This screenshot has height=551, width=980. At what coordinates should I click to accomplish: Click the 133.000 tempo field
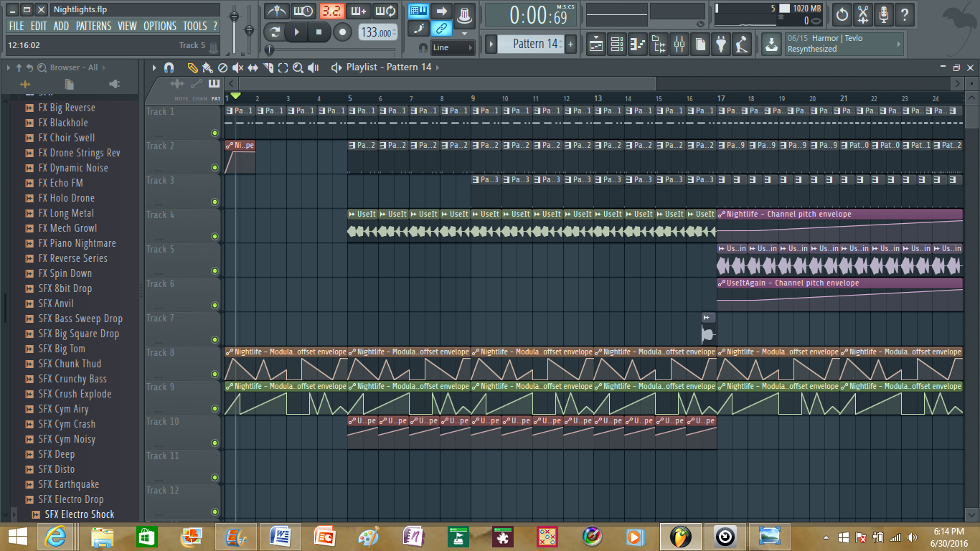377,32
